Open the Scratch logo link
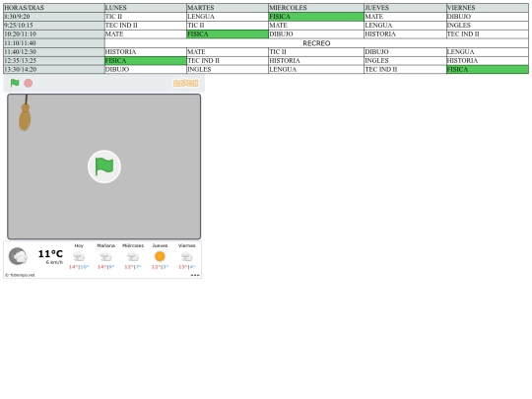 pos(185,83)
